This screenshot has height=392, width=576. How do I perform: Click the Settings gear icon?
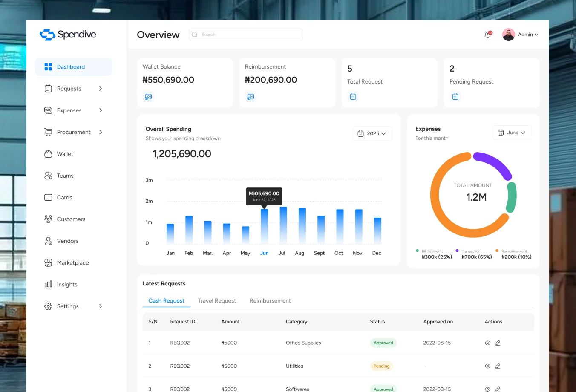[x=48, y=306]
